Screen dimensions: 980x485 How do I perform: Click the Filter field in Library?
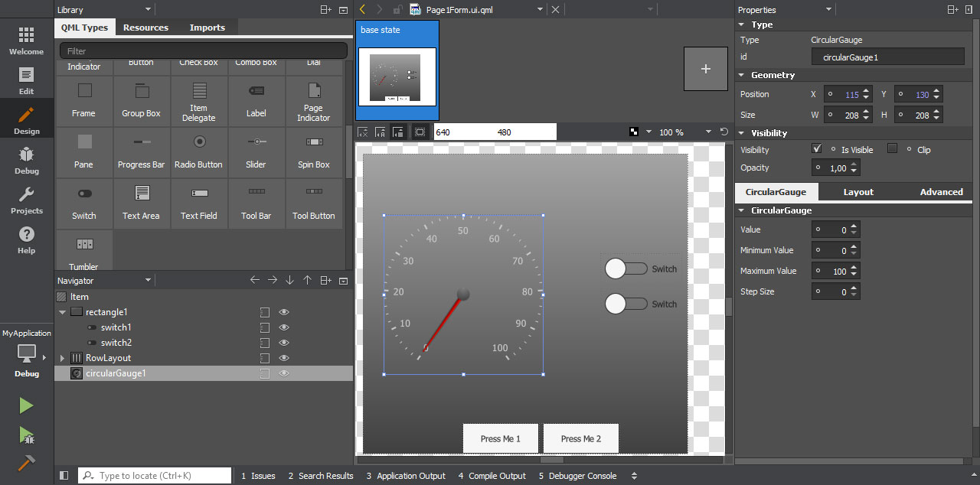click(204, 51)
